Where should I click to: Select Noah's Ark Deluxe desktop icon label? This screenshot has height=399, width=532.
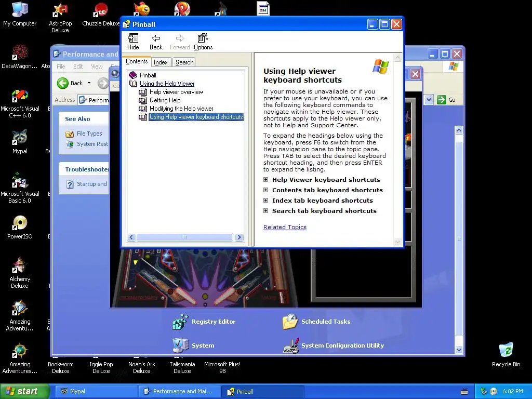(142, 367)
